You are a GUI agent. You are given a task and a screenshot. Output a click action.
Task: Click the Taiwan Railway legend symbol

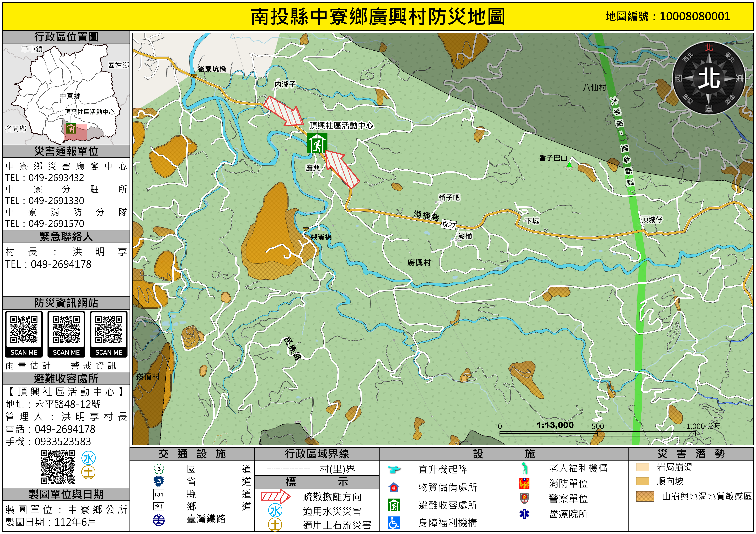159,520
